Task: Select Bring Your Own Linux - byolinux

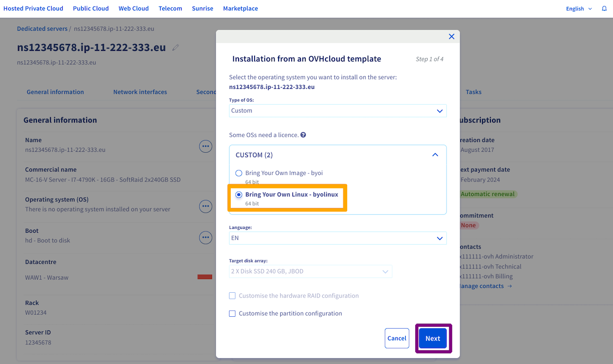Action: pyautogui.click(x=239, y=195)
